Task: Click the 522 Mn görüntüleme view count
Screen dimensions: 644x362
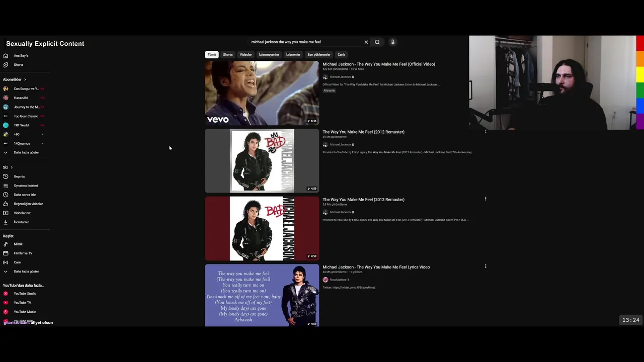Action: click(335, 69)
